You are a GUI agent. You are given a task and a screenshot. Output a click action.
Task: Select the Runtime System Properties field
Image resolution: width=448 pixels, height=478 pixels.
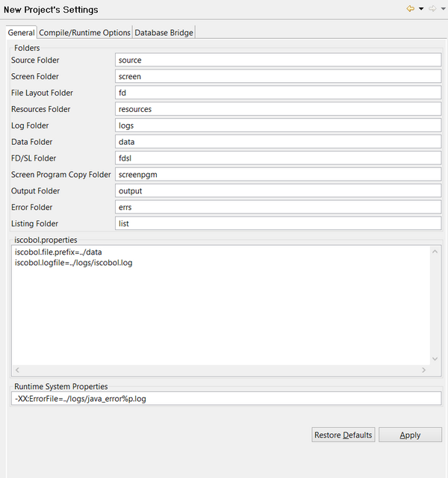pos(227,399)
